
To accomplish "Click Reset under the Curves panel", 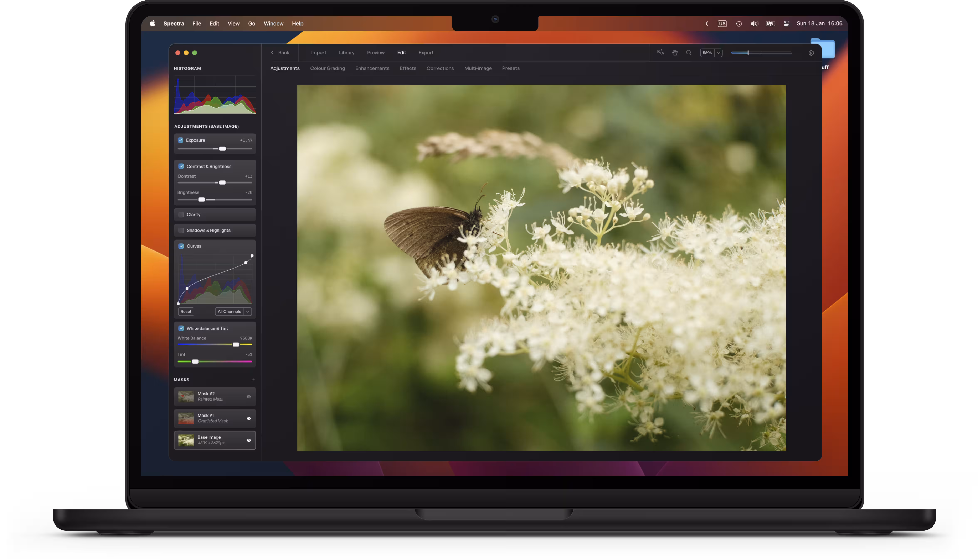I will coord(186,312).
